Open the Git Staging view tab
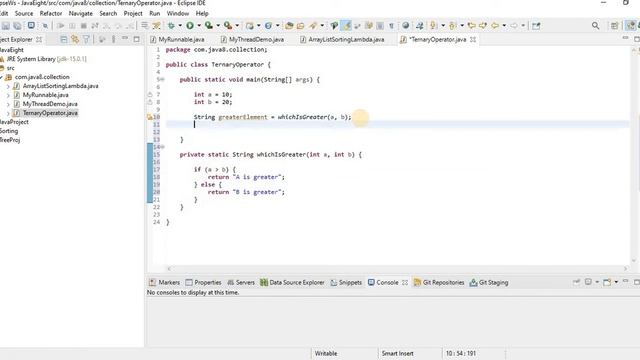The image size is (640, 360). [489, 282]
